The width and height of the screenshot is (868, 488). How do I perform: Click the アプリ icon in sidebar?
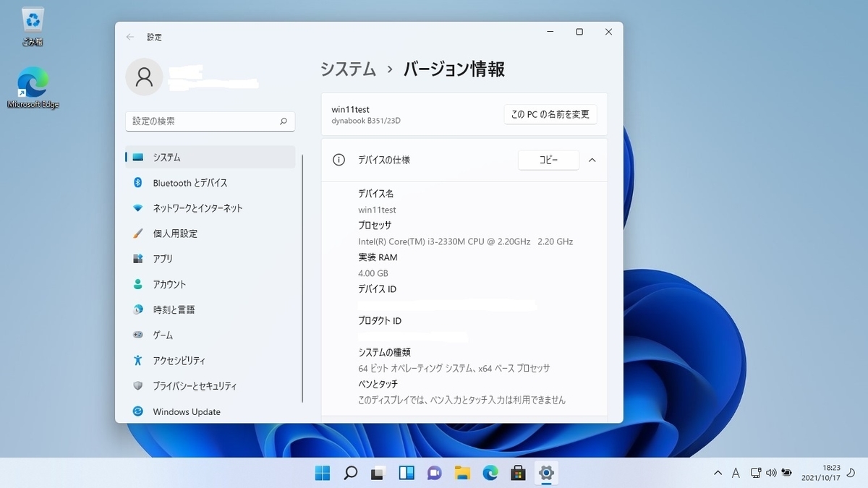138,259
